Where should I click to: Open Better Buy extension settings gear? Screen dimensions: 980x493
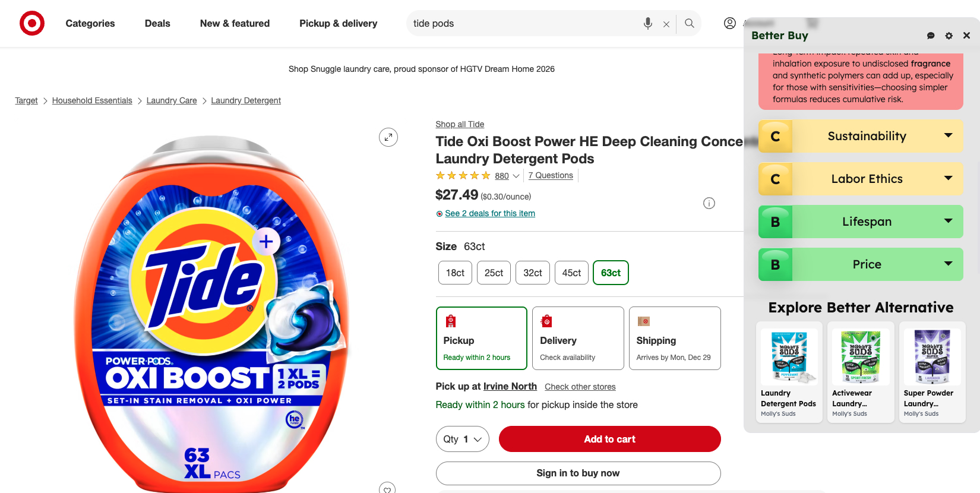pos(949,36)
